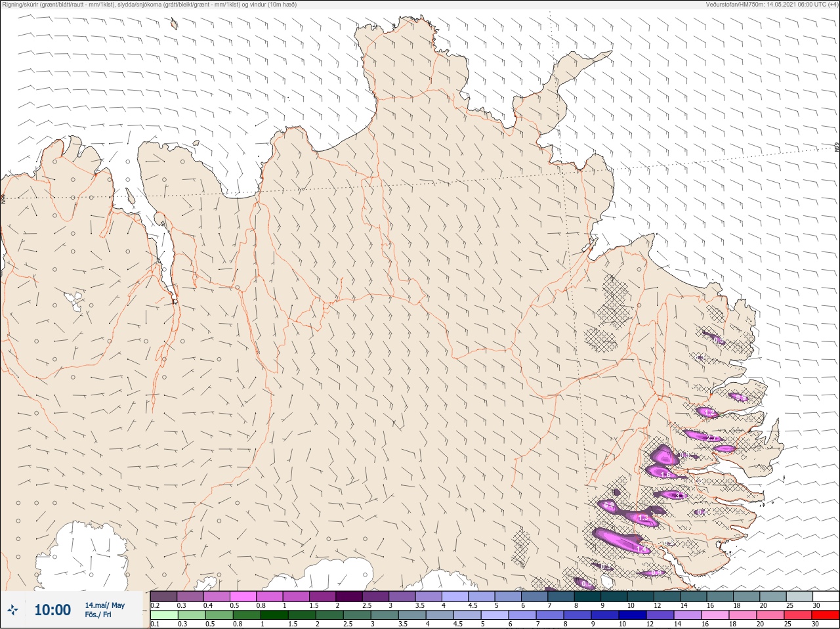Viewport: 840px width, 629px height.
Task: Click the 1.2 precipitation value on the map
Action: (x=709, y=412)
